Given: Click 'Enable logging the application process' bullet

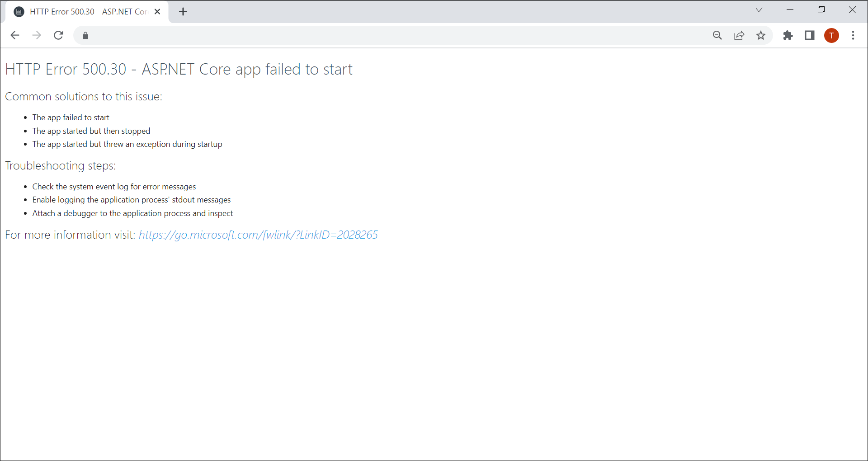Looking at the screenshot, I should 132,200.
